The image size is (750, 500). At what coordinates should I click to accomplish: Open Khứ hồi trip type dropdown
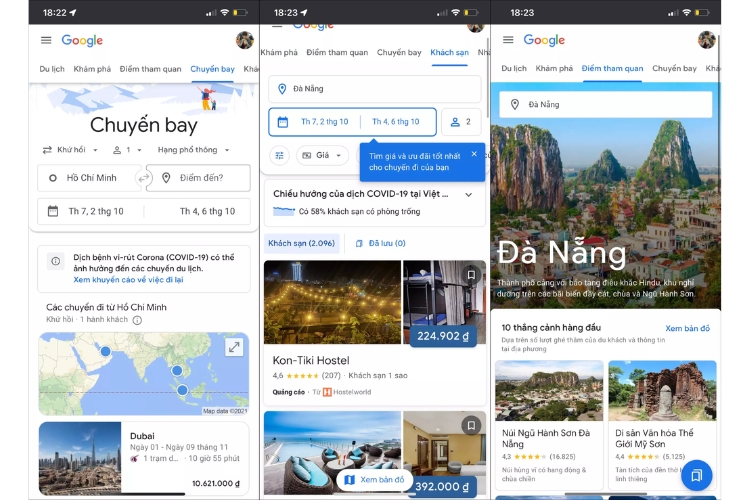point(70,150)
